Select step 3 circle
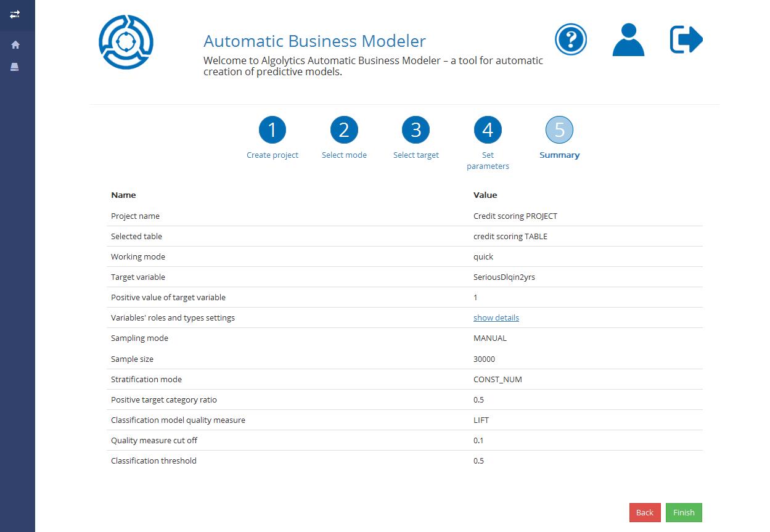770x532 pixels. 416,130
